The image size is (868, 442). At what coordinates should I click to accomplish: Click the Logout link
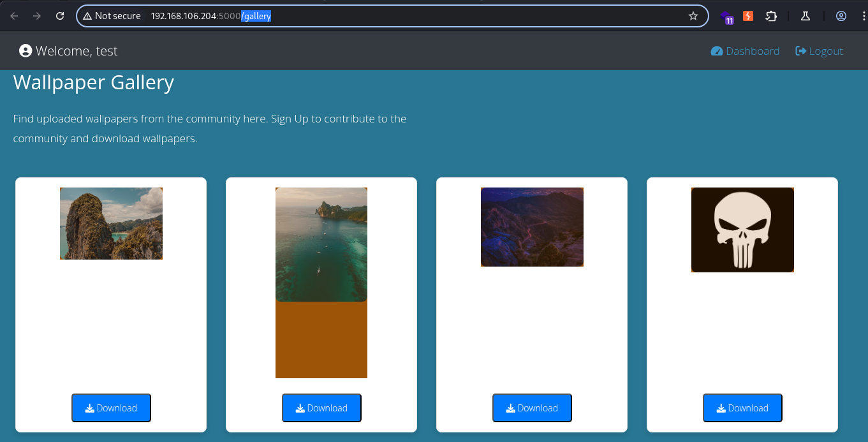820,51
